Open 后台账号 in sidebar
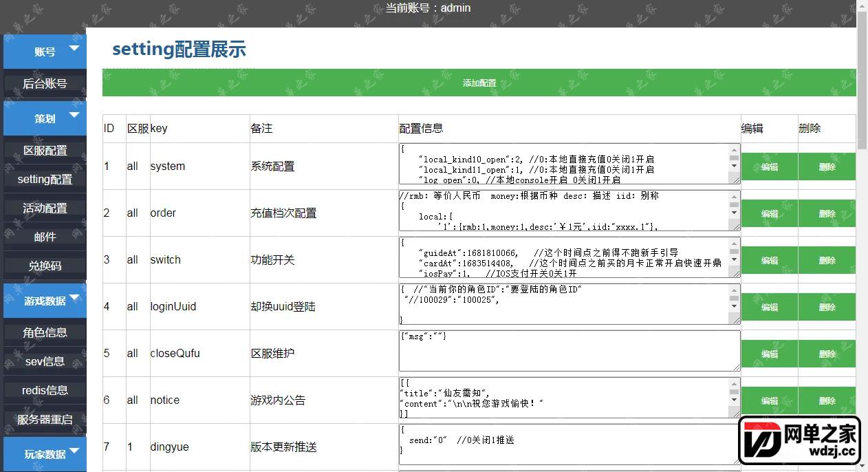Screen dimensions: 868x472 (45, 83)
